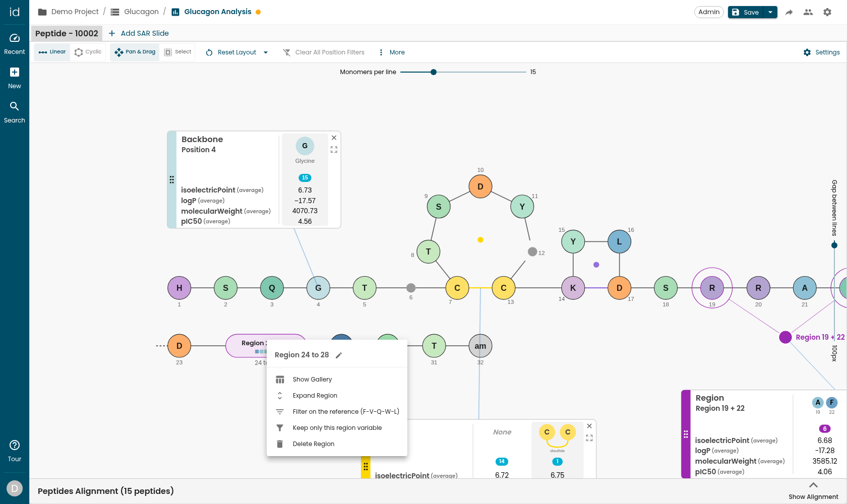The image size is (847, 504).
Task: Open the user avatar D menu
Action: coord(15,488)
